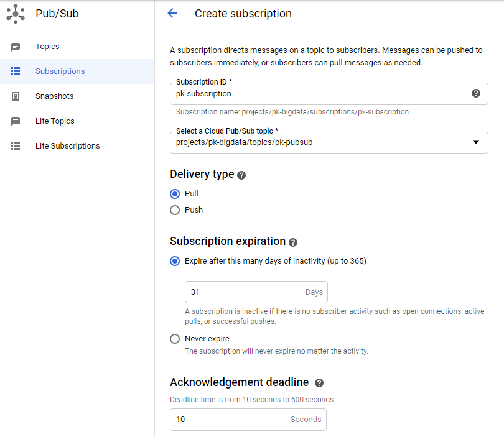Show help for Delivery type
The width and height of the screenshot is (504, 437).
(241, 175)
